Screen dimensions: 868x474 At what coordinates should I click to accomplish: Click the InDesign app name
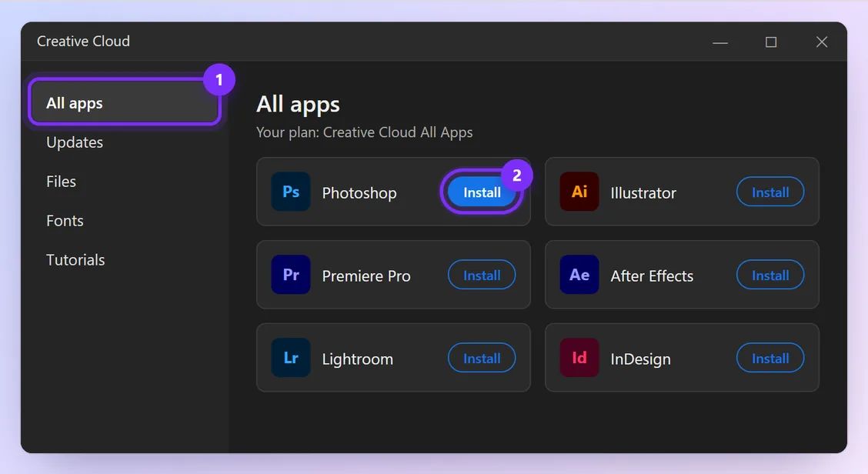point(640,359)
